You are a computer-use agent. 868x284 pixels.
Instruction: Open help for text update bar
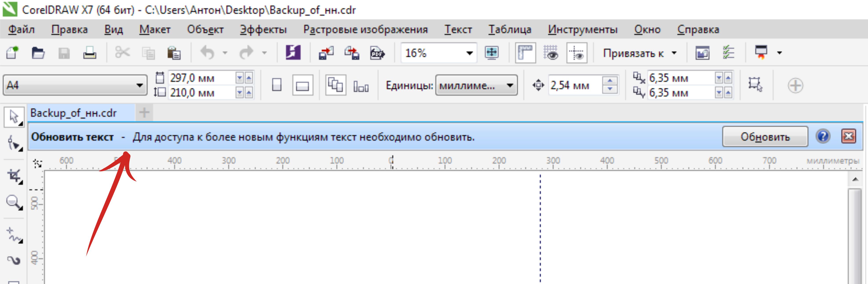click(x=822, y=136)
